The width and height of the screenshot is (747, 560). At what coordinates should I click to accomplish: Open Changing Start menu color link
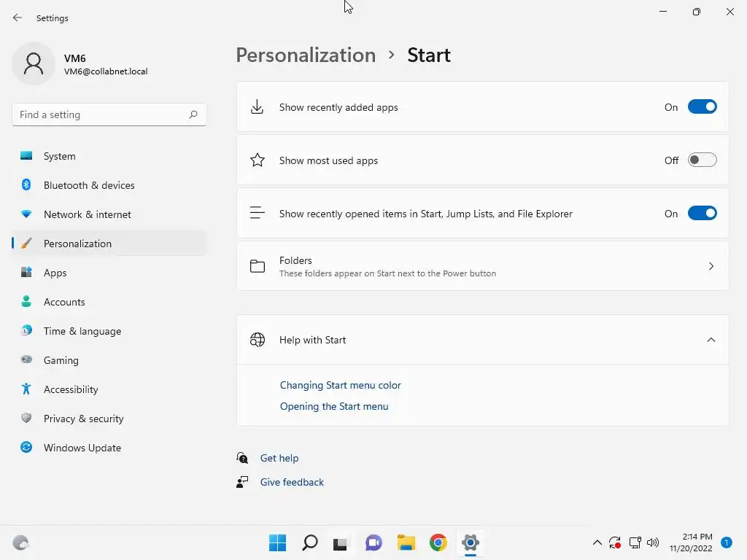point(341,385)
